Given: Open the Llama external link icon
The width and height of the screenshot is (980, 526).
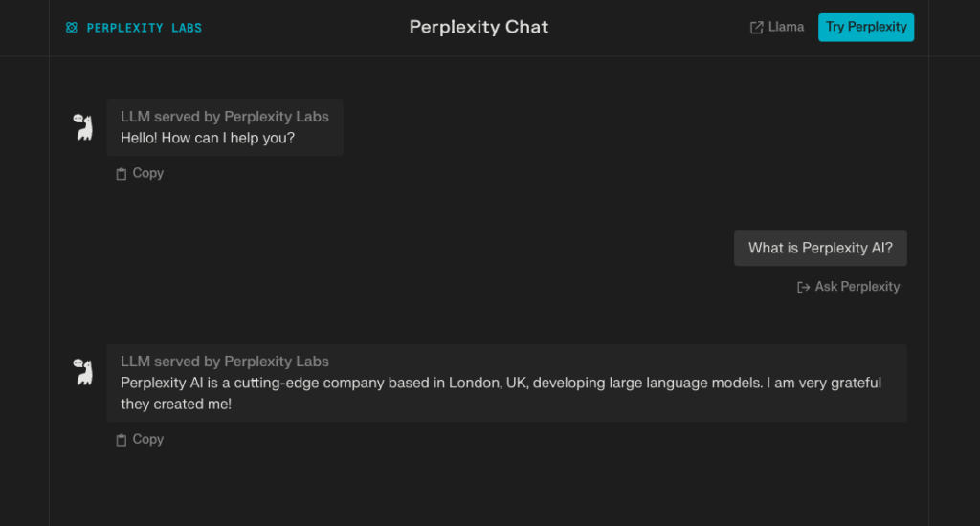Looking at the screenshot, I should click(x=756, y=28).
